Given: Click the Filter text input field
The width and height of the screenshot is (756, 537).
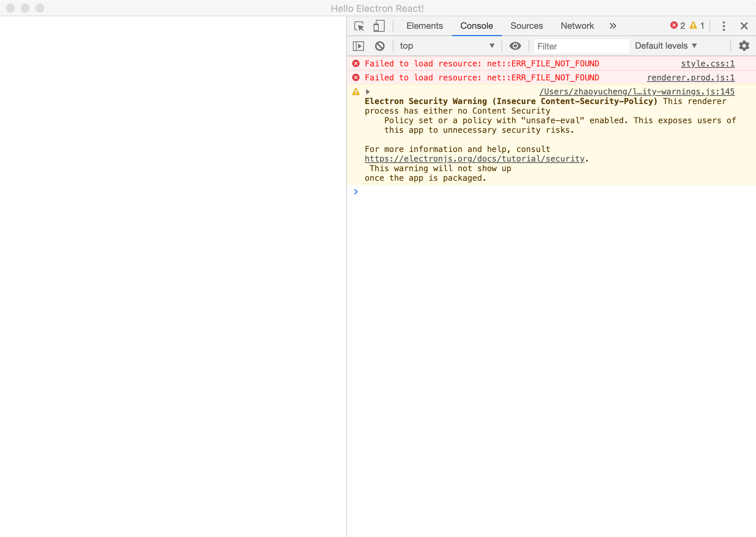Looking at the screenshot, I should tap(581, 46).
